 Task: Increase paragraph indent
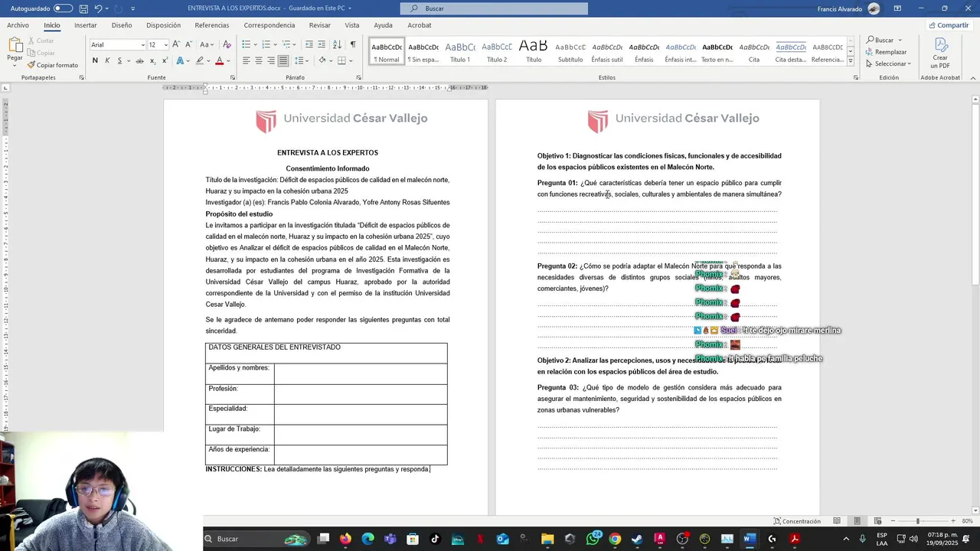(322, 44)
